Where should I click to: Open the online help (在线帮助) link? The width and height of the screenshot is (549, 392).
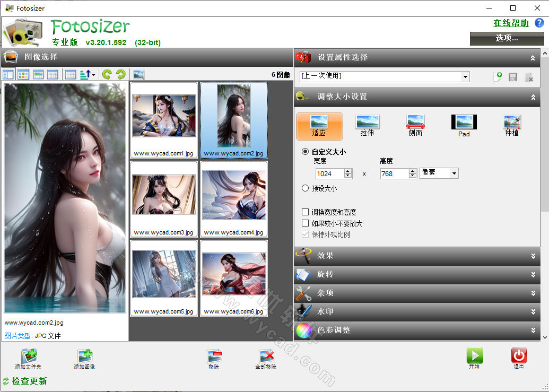click(510, 23)
